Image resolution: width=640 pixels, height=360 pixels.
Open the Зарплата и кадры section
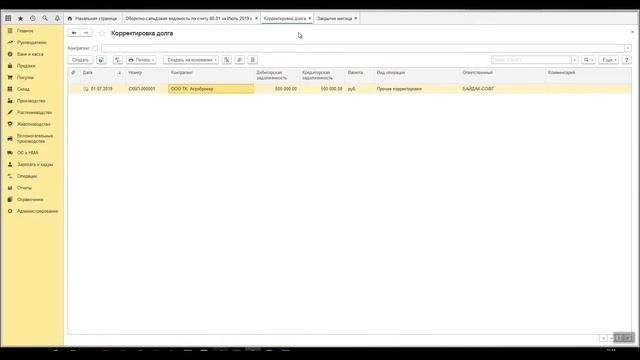click(35, 164)
